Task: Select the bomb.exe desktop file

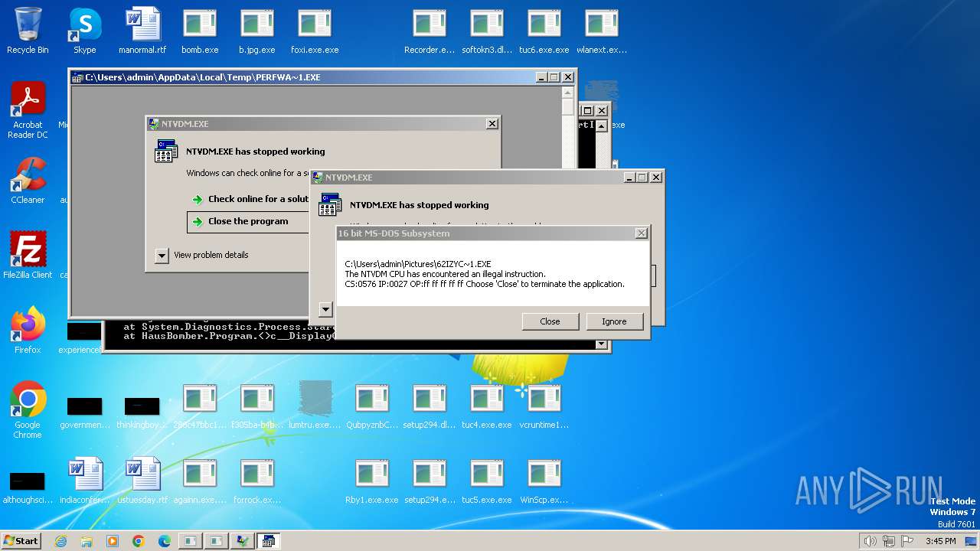Action: (200, 31)
